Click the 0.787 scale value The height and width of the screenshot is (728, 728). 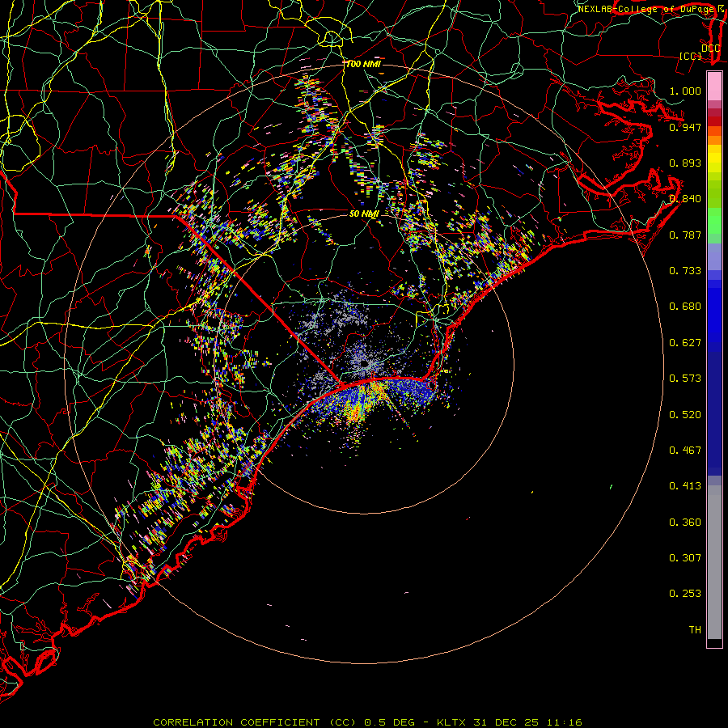(x=685, y=235)
